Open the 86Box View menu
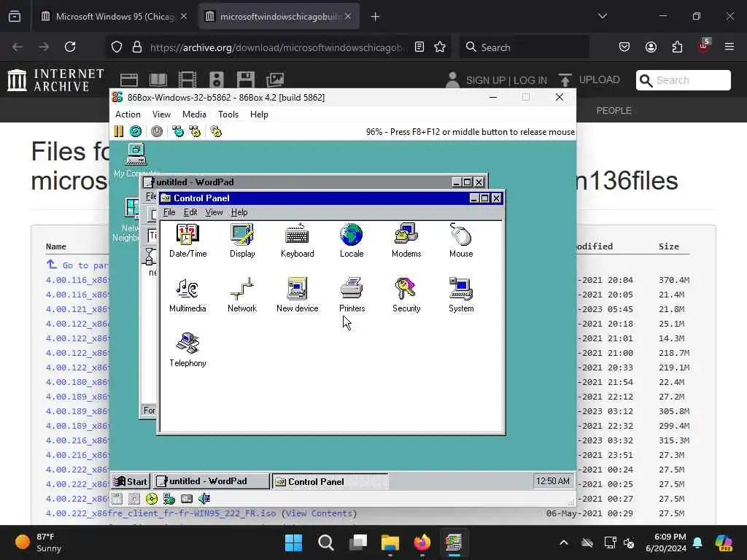 [x=161, y=114]
